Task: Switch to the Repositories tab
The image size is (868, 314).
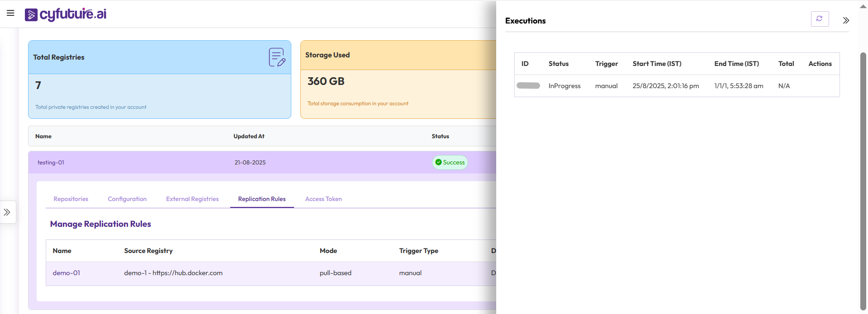Action: click(x=71, y=199)
